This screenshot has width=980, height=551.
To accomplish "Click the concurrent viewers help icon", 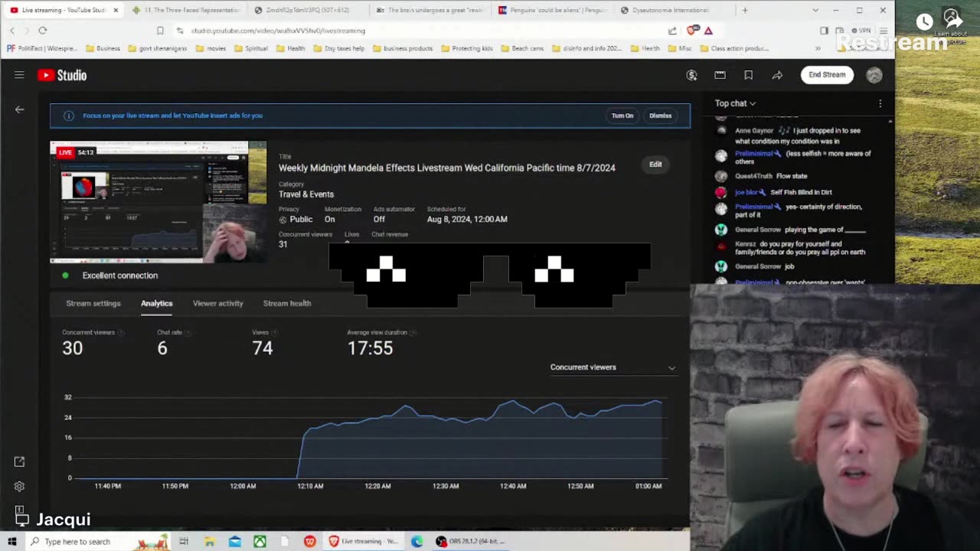I will coord(121,333).
